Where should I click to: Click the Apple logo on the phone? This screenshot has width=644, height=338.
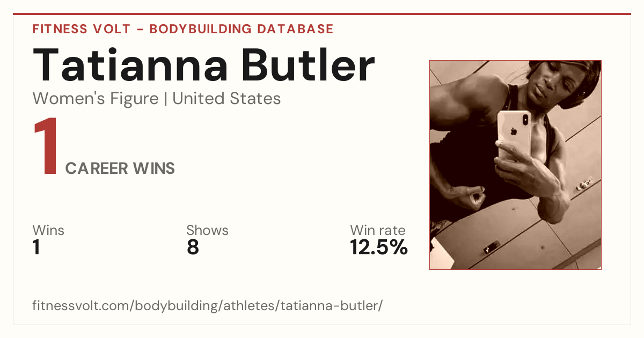(512, 130)
